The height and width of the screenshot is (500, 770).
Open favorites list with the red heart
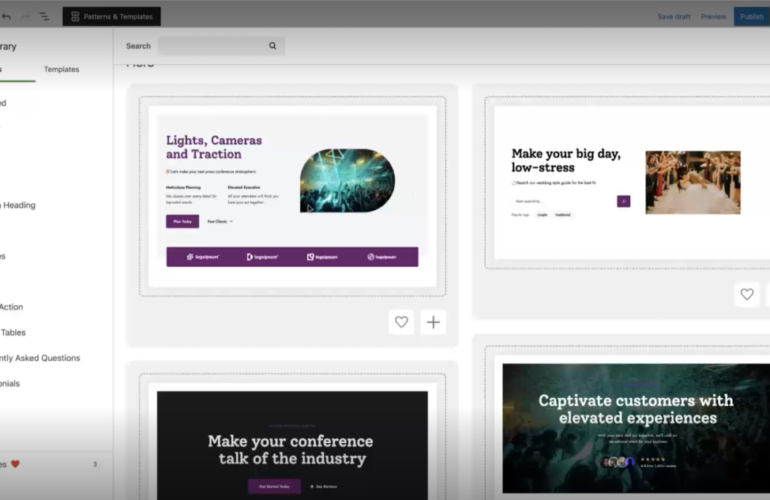click(x=14, y=464)
